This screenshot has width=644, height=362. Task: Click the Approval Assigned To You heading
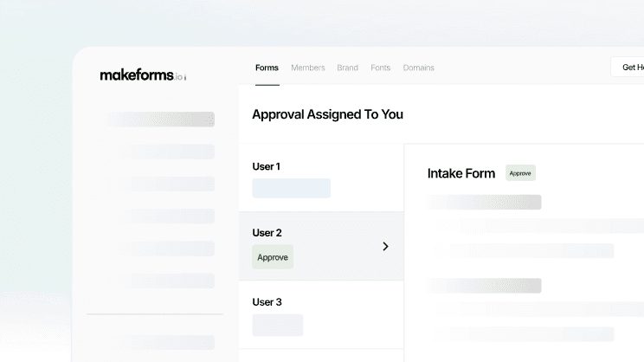327,114
